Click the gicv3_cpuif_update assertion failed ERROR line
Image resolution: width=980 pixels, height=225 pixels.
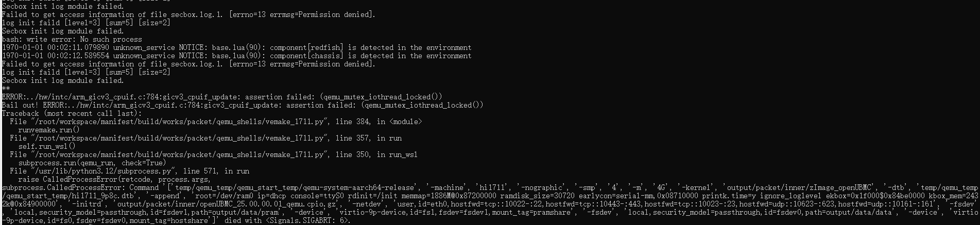[221, 97]
